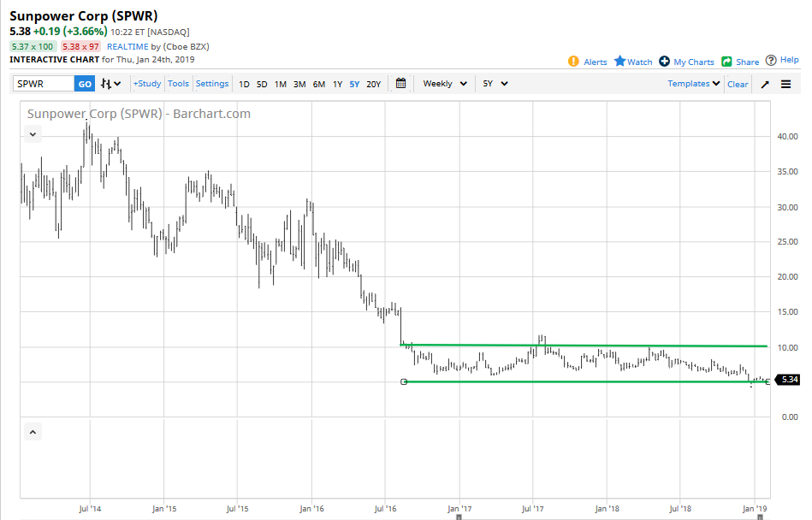The image size is (812, 520).
Task: Click the green Share icon
Action: click(727, 62)
